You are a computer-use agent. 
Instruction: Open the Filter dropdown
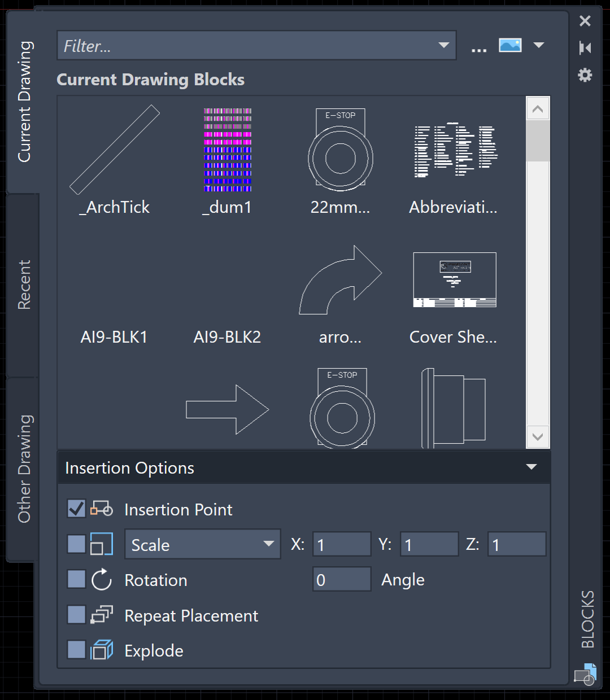coord(444,45)
